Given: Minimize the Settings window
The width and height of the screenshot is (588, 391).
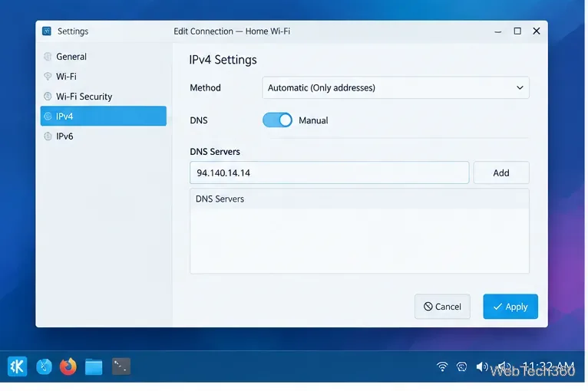Looking at the screenshot, I should pyautogui.click(x=498, y=31).
